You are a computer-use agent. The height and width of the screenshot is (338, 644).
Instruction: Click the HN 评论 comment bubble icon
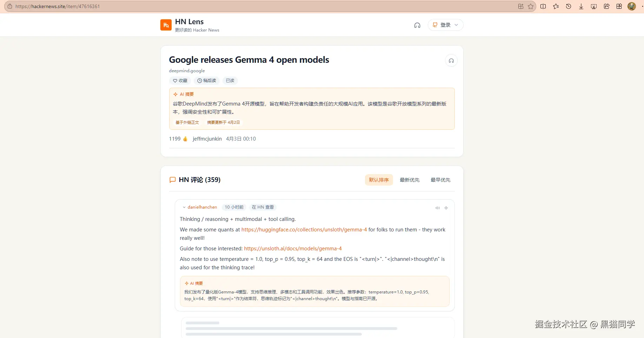point(172,180)
